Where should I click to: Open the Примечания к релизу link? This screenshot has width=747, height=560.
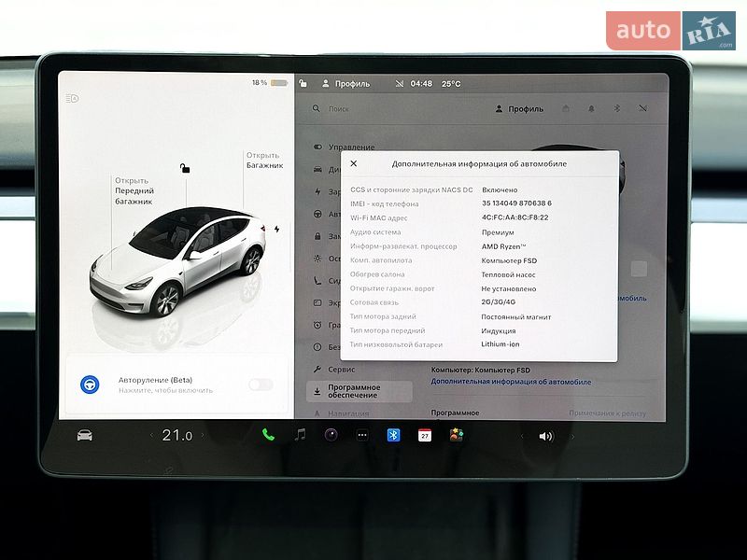pos(608,413)
